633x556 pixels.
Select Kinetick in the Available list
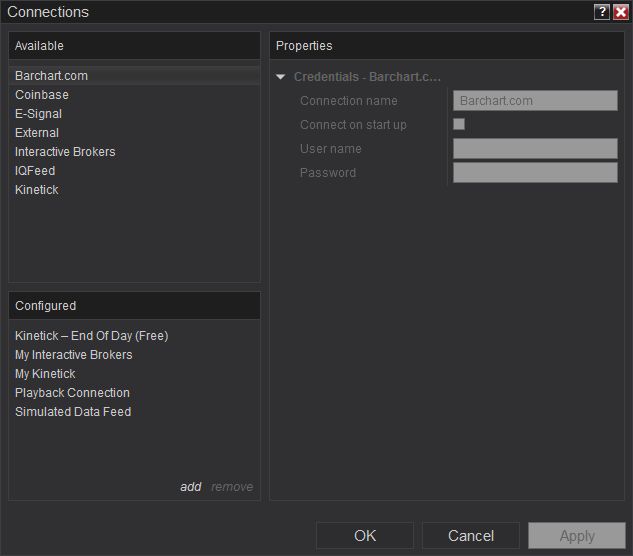tap(37, 190)
